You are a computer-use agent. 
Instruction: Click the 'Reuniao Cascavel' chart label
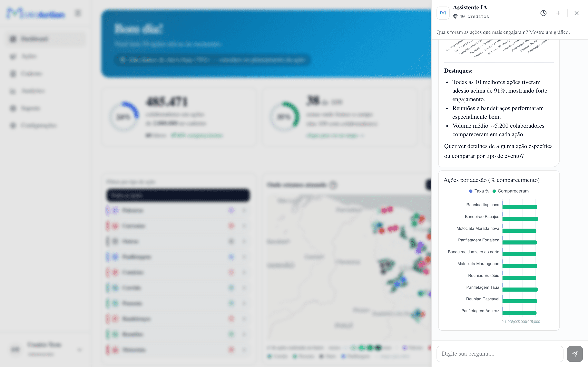point(482,299)
